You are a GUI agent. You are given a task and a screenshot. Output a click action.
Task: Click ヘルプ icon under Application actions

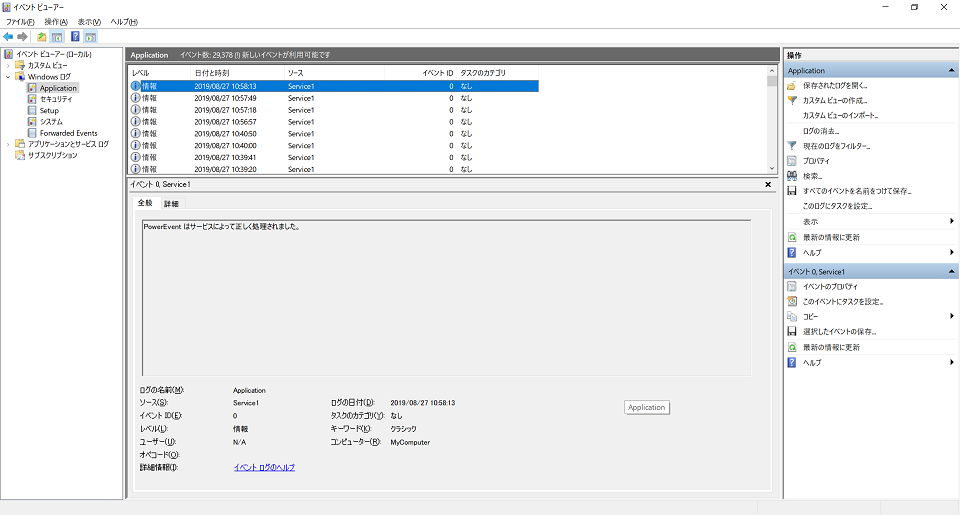[x=792, y=252]
